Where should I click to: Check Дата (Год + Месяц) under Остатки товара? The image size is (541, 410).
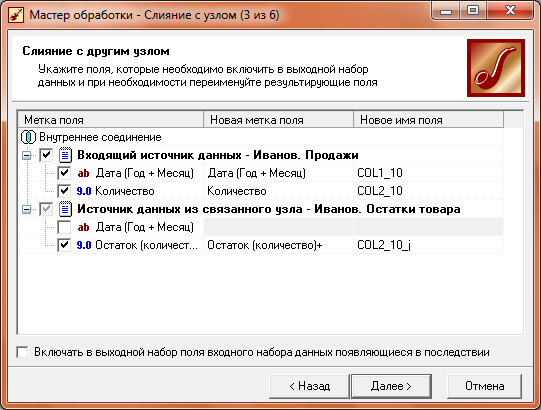tap(64, 227)
